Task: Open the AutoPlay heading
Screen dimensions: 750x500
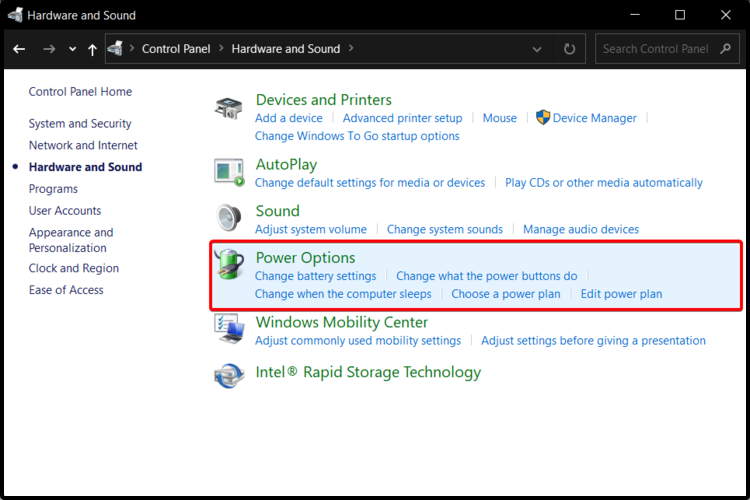Action: pyautogui.click(x=286, y=165)
